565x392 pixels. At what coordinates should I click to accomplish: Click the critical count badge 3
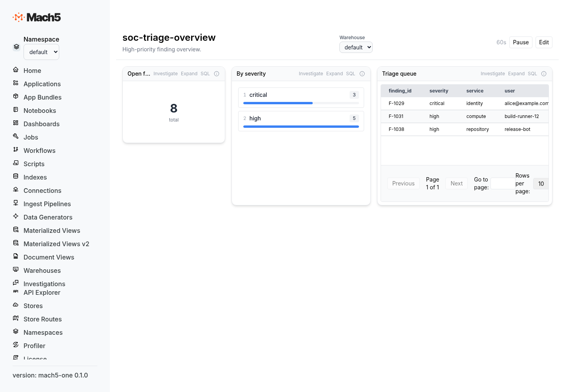click(x=354, y=95)
